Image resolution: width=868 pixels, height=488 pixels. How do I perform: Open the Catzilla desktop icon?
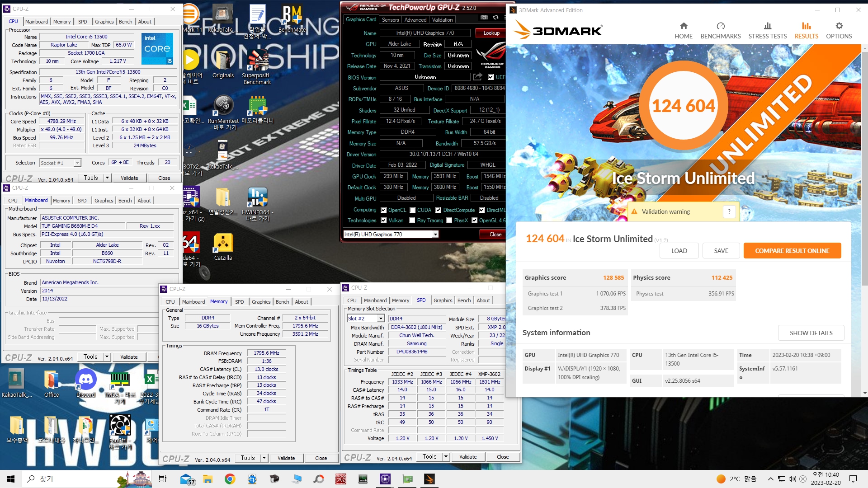point(223,247)
